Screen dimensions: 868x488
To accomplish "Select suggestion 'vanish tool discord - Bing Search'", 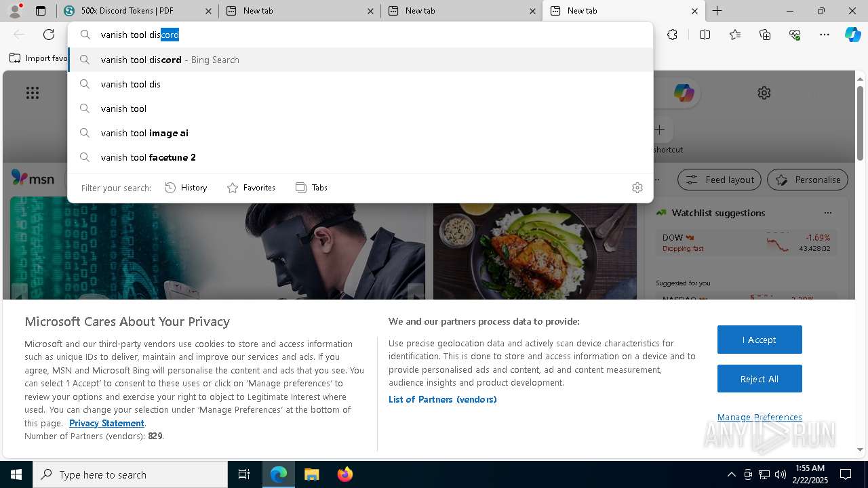I will click(361, 60).
